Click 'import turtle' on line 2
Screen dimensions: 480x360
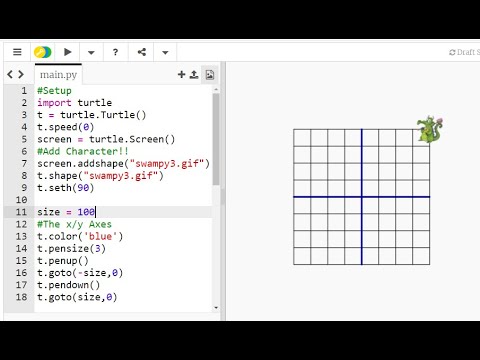point(74,103)
